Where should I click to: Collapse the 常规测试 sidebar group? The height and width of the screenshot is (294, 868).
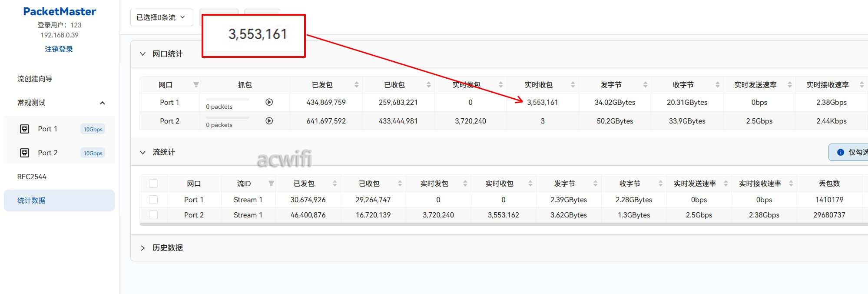click(103, 103)
